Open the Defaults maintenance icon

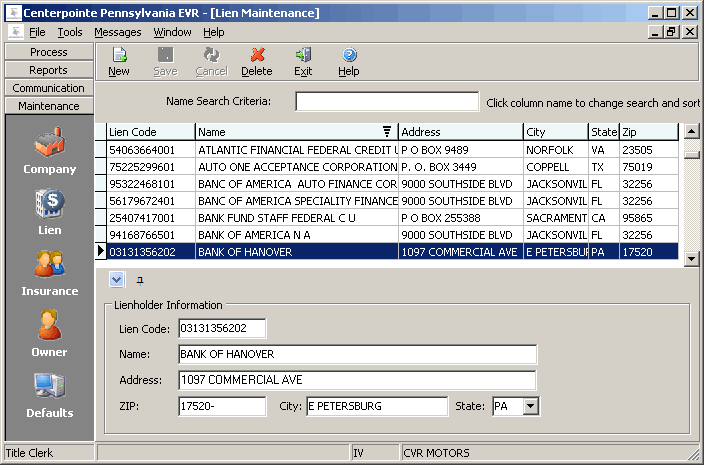[49, 386]
